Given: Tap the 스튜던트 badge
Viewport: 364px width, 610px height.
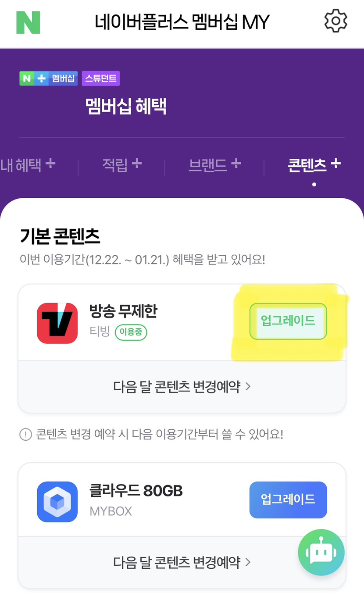Looking at the screenshot, I should point(100,78).
